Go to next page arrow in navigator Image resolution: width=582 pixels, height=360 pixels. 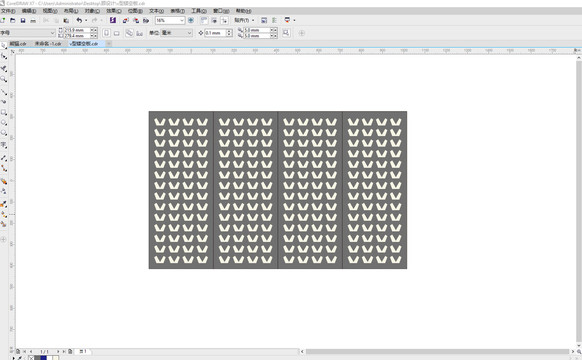[58, 351]
